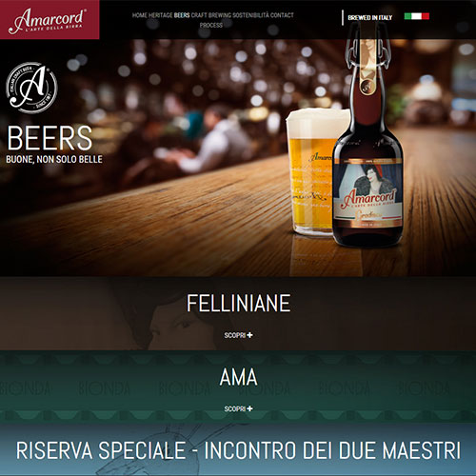Click the BEERS hero title

[50, 138]
